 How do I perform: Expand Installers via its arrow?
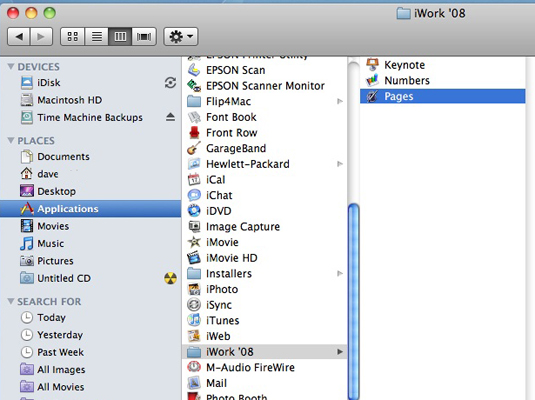tap(340, 274)
